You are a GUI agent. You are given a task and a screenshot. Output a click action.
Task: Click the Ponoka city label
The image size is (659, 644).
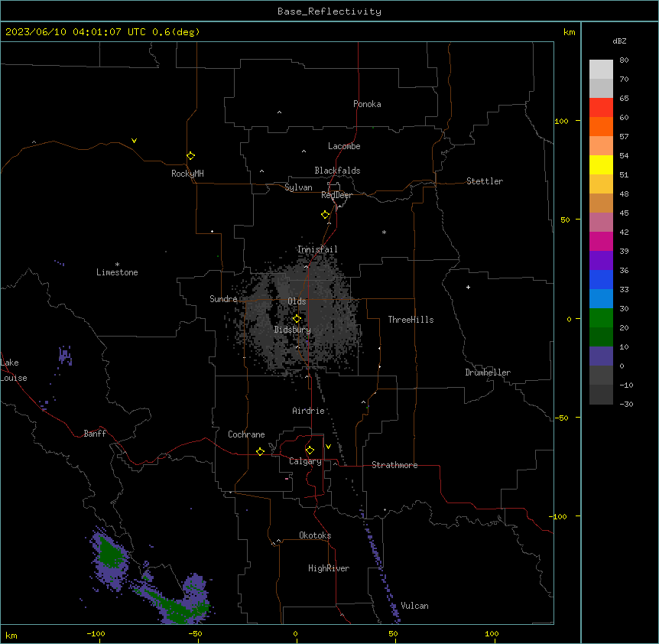tap(367, 104)
